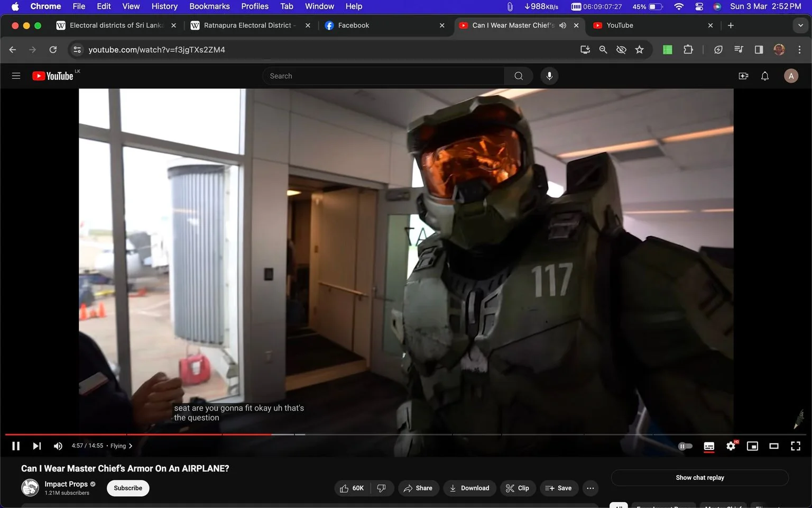The height and width of the screenshot is (508, 812).
Task: Open the Extensions puzzle menu
Action: 688,49
